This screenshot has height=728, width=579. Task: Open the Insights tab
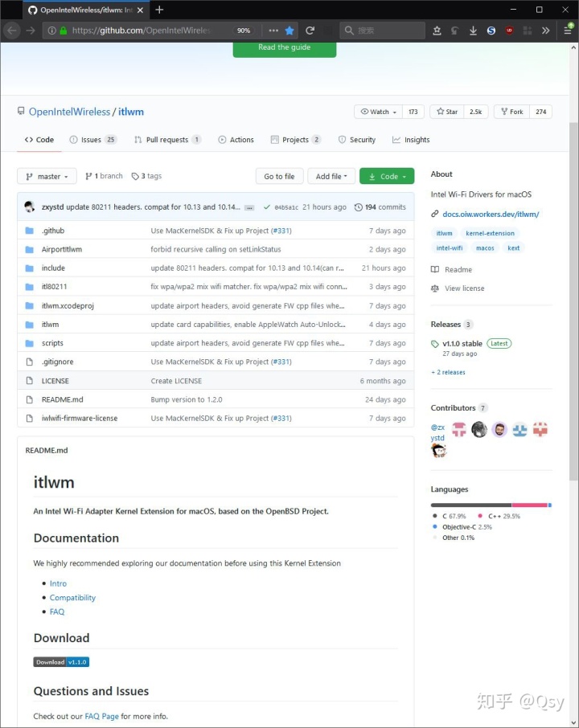pyautogui.click(x=411, y=140)
